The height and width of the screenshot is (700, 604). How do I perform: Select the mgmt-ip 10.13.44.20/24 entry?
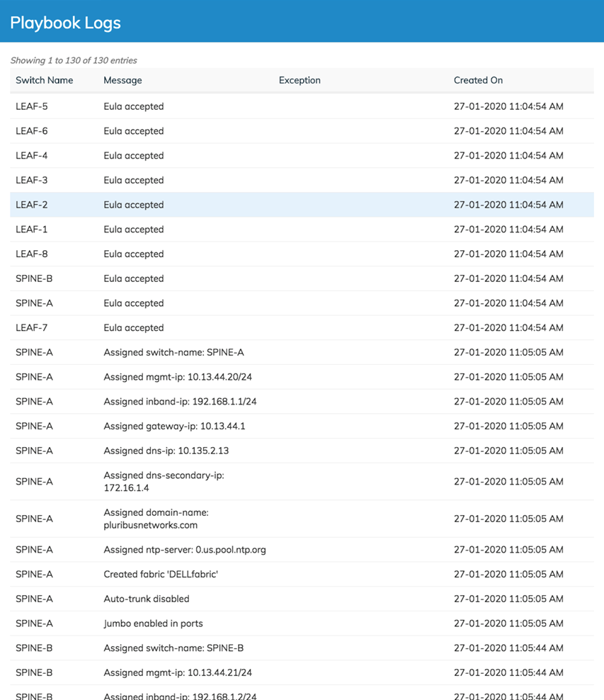(x=302, y=377)
